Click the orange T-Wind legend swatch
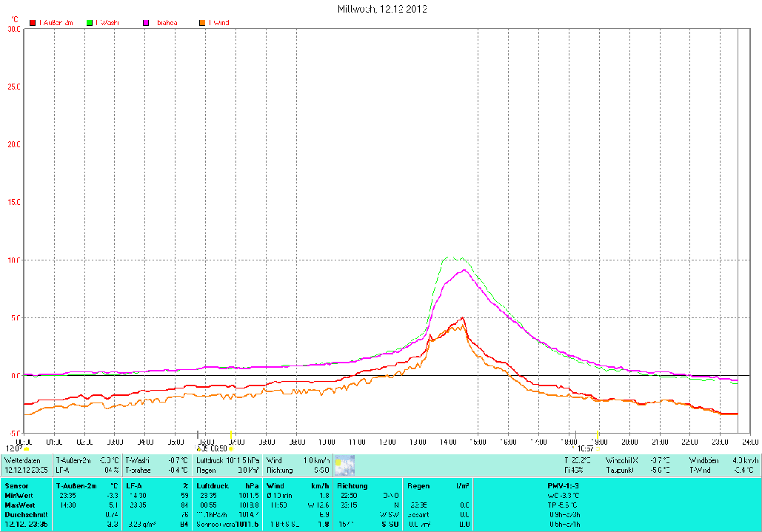This screenshot has width=762, height=532. pos(203,23)
